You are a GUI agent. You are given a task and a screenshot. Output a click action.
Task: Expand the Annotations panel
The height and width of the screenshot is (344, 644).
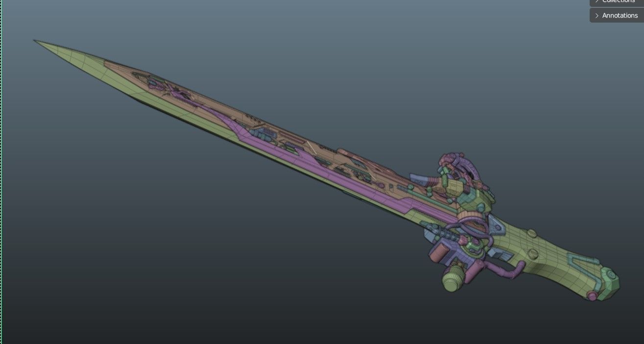click(617, 15)
